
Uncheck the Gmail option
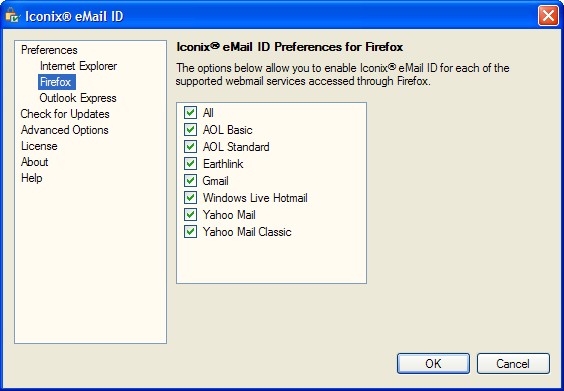[x=190, y=181]
